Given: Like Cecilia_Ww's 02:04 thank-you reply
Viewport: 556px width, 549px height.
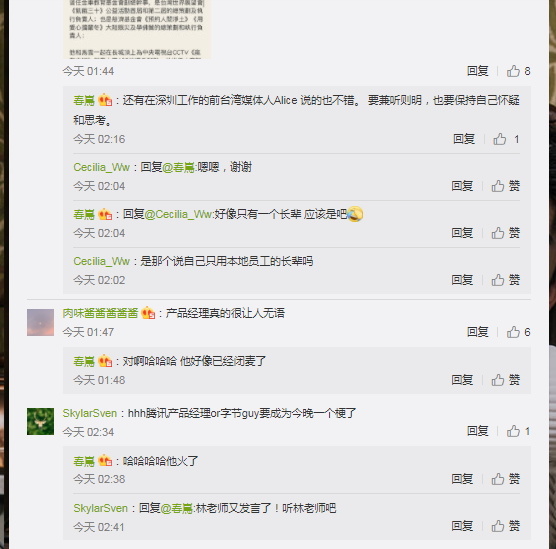Looking at the screenshot, I should click(x=505, y=186).
